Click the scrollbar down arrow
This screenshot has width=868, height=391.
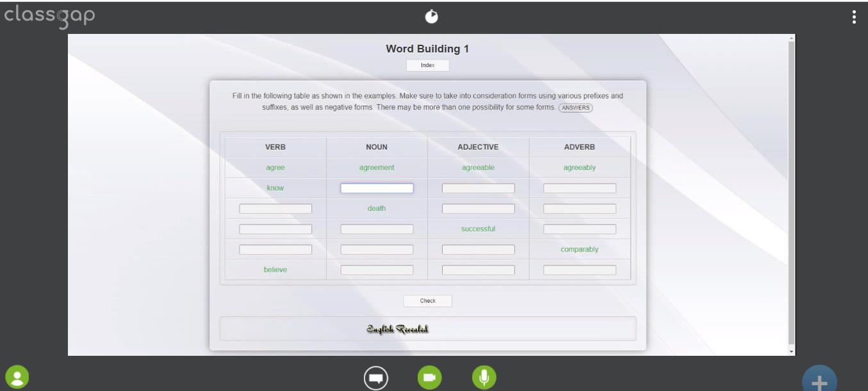click(x=791, y=351)
